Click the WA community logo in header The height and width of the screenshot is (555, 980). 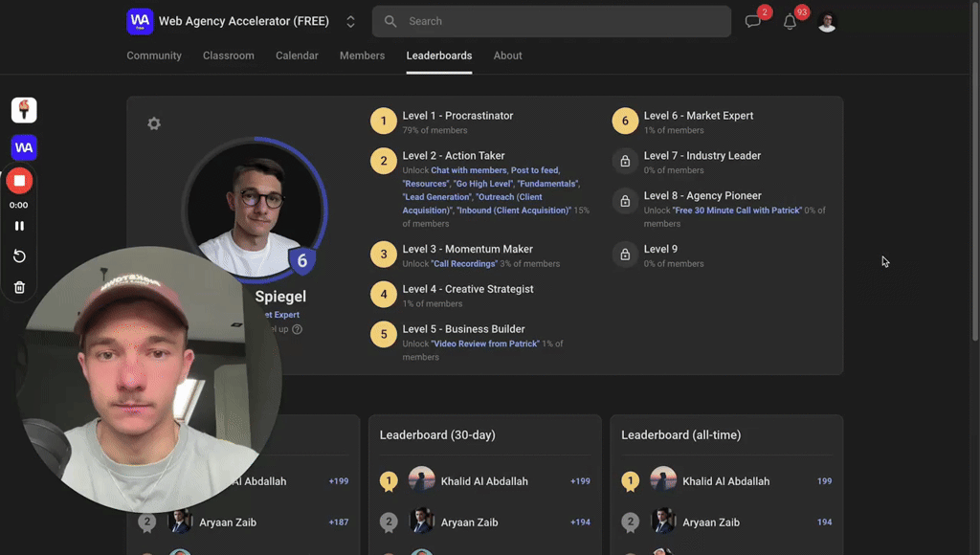click(140, 21)
